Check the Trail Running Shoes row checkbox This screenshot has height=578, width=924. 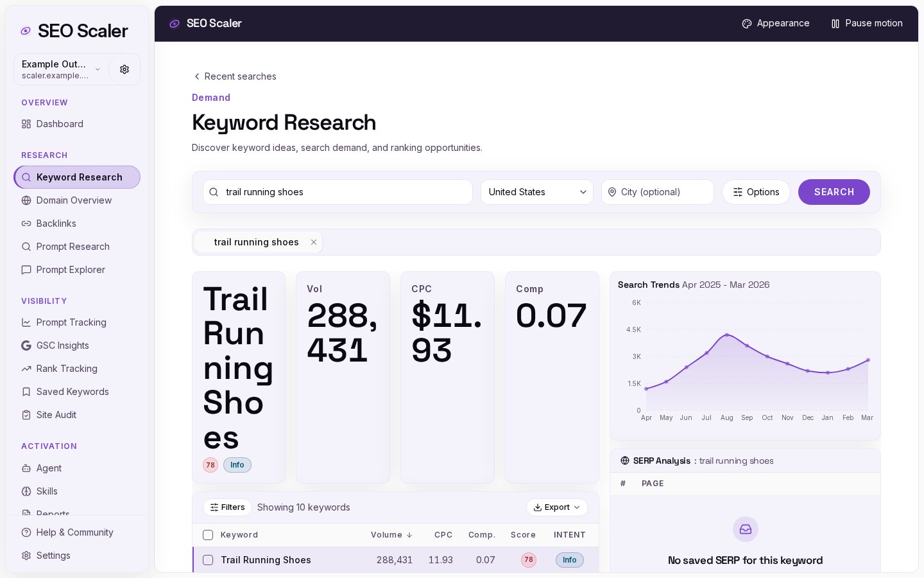coord(208,560)
